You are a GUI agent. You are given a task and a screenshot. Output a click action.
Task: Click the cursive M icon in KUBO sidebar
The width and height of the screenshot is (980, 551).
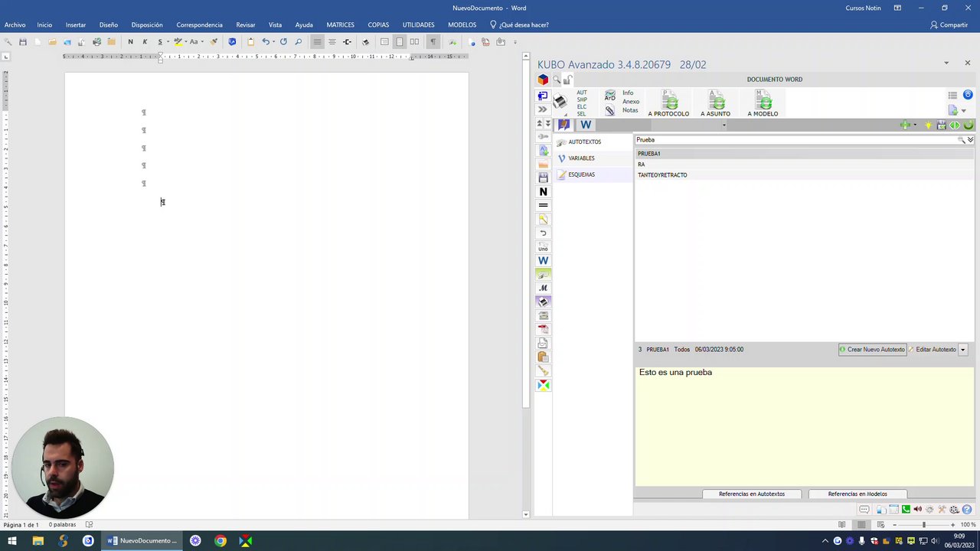point(543,289)
